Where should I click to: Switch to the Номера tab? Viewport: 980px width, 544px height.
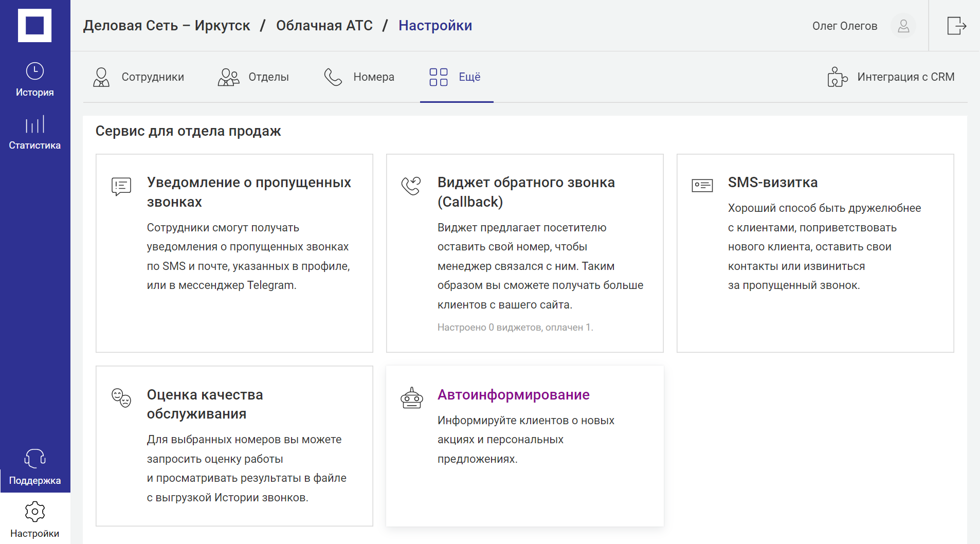tap(359, 77)
